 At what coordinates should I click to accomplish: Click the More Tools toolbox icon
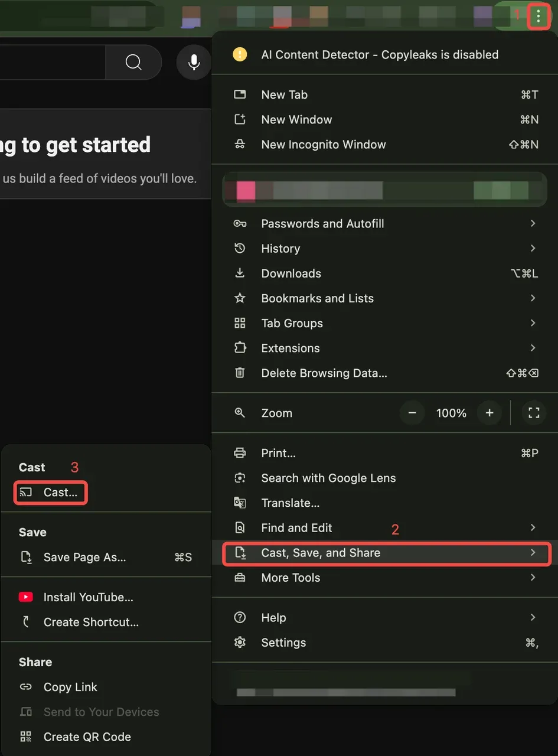(x=240, y=578)
